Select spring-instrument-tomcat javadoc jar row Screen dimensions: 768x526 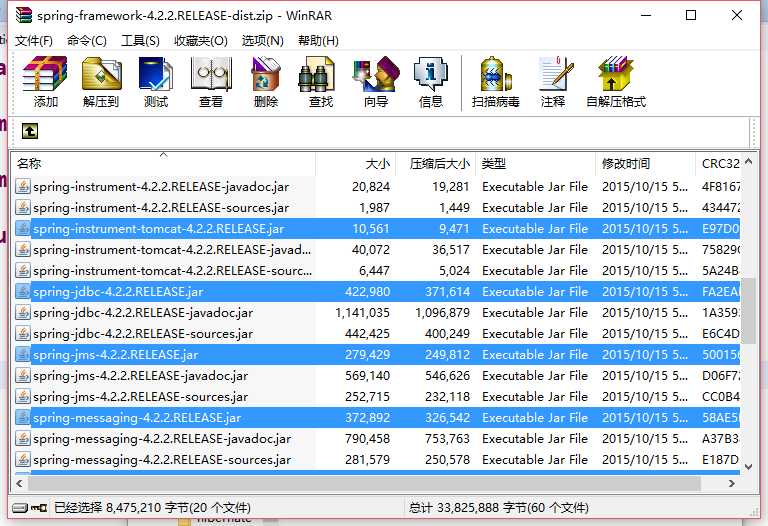point(376,250)
